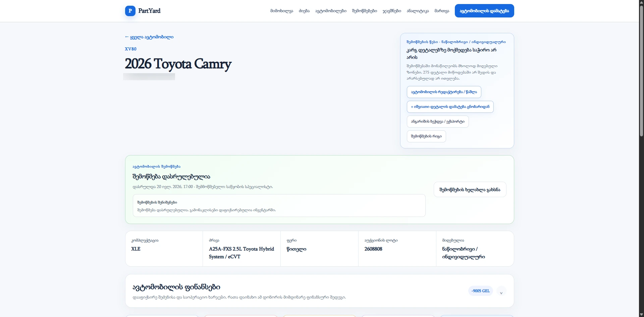Click the XLE trim value

pos(136,249)
